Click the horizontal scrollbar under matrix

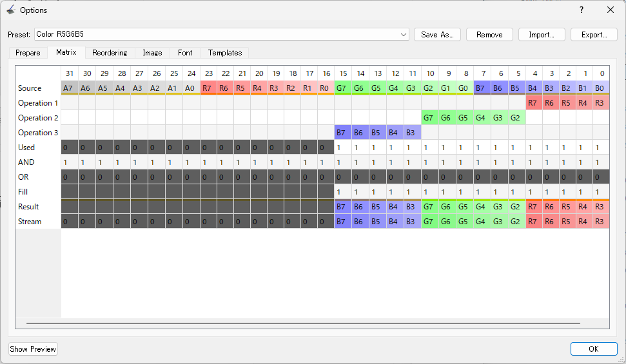[303, 323]
